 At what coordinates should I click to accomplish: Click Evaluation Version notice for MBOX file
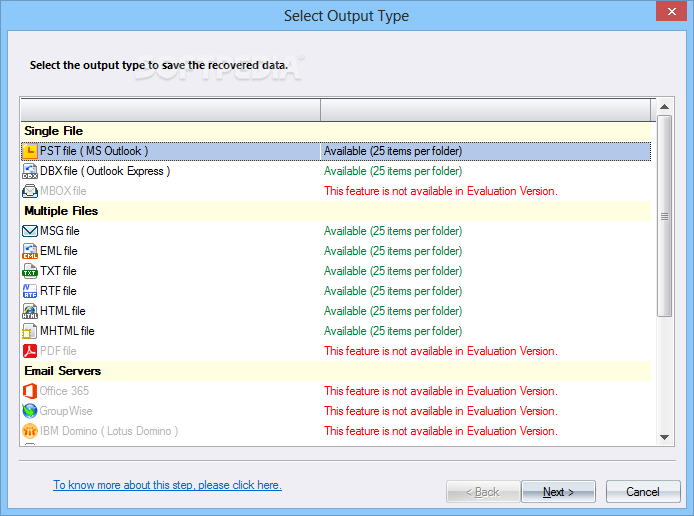(x=441, y=191)
